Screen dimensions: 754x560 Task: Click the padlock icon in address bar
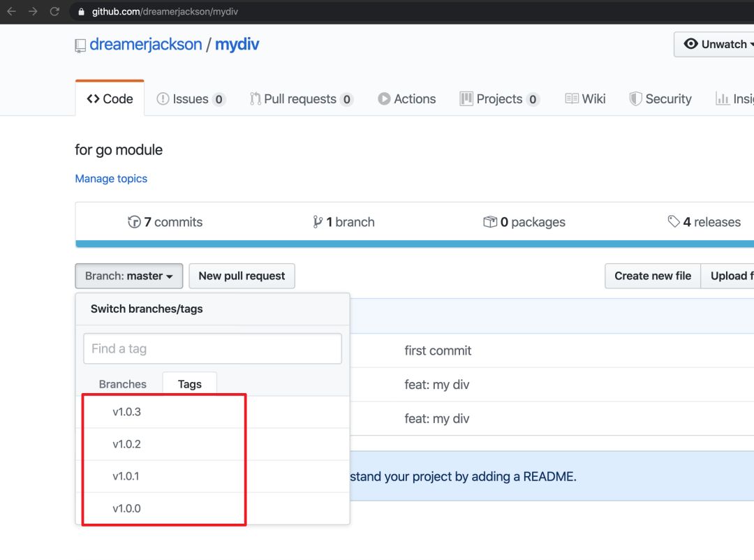[x=81, y=12]
